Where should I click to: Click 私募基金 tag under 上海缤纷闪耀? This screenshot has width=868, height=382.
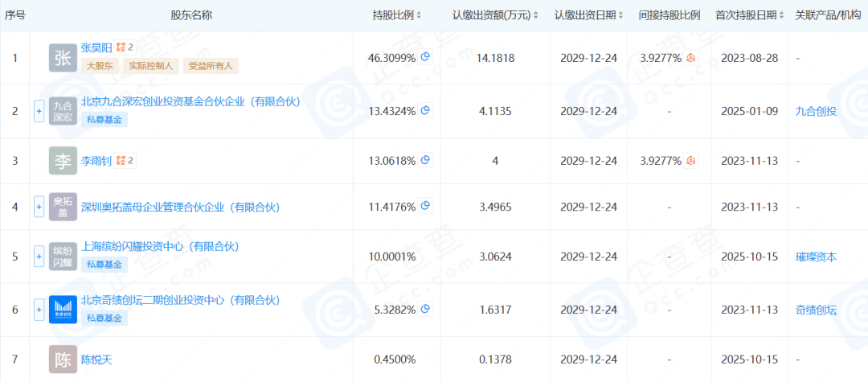(104, 265)
